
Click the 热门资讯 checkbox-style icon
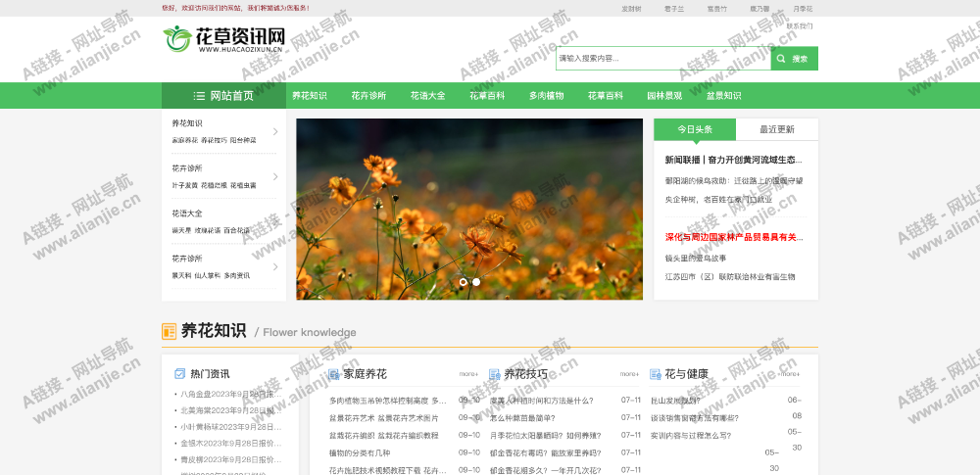point(180,374)
